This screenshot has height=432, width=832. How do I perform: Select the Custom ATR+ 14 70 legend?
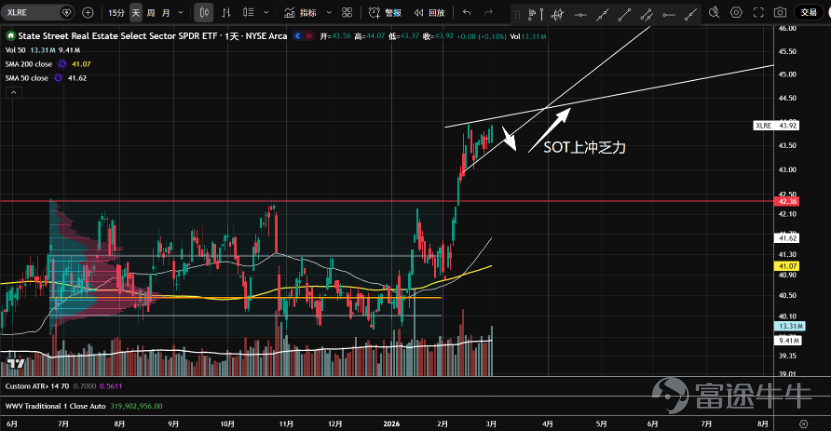[x=37, y=386]
